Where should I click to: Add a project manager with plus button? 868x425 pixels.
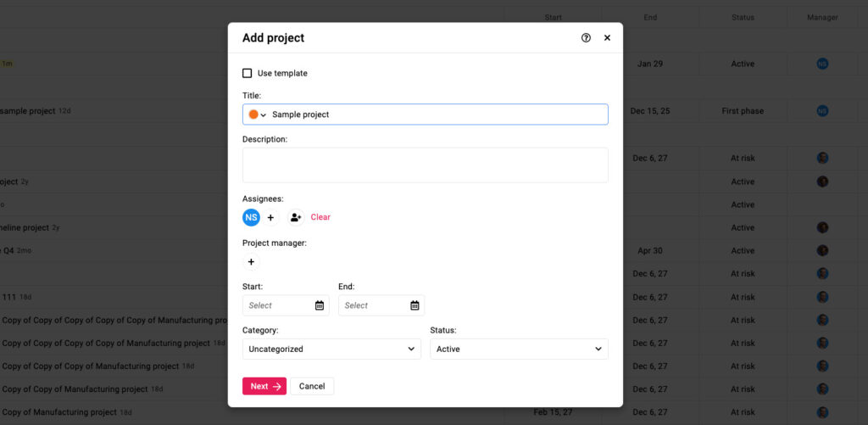pyautogui.click(x=251, y=261)
